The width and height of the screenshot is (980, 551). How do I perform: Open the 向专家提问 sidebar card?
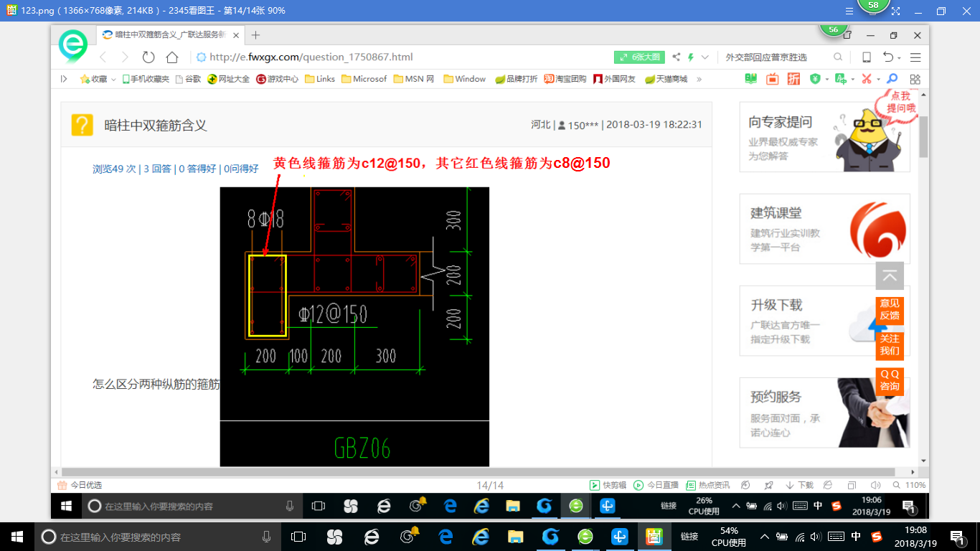(x=824, y=137)
